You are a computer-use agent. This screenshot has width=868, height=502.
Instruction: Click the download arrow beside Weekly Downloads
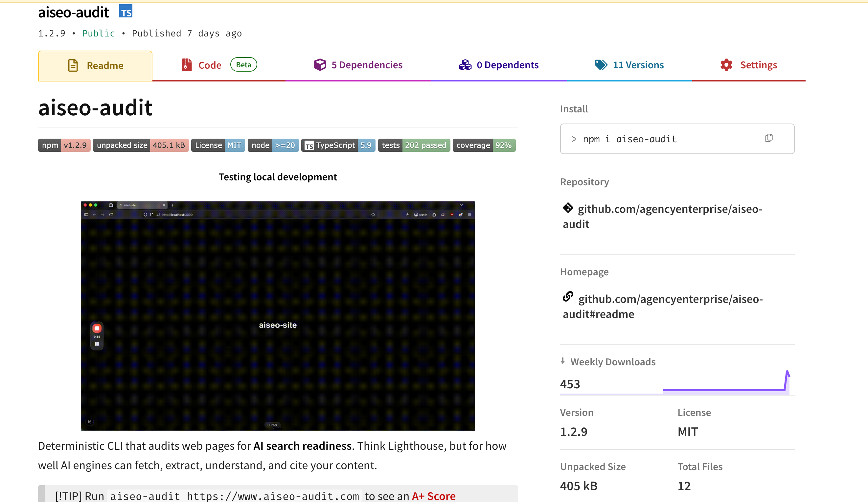563,361
